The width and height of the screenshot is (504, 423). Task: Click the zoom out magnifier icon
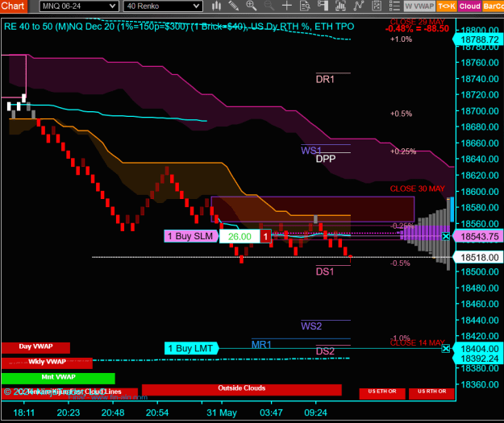(269, 6)
